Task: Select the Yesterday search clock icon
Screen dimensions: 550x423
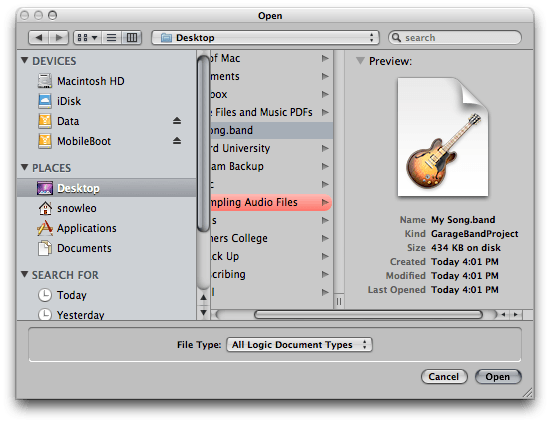Action: click(x=45, y=314)
